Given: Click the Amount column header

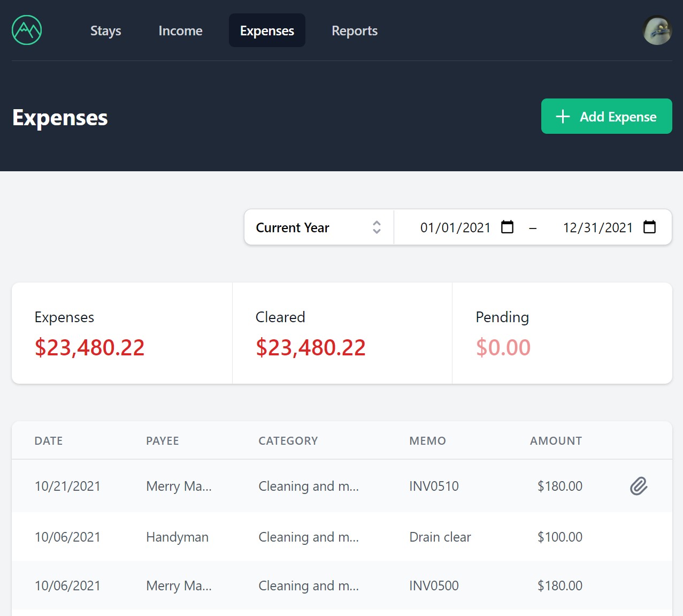Looking at the screenshot, I should [556, 440].
